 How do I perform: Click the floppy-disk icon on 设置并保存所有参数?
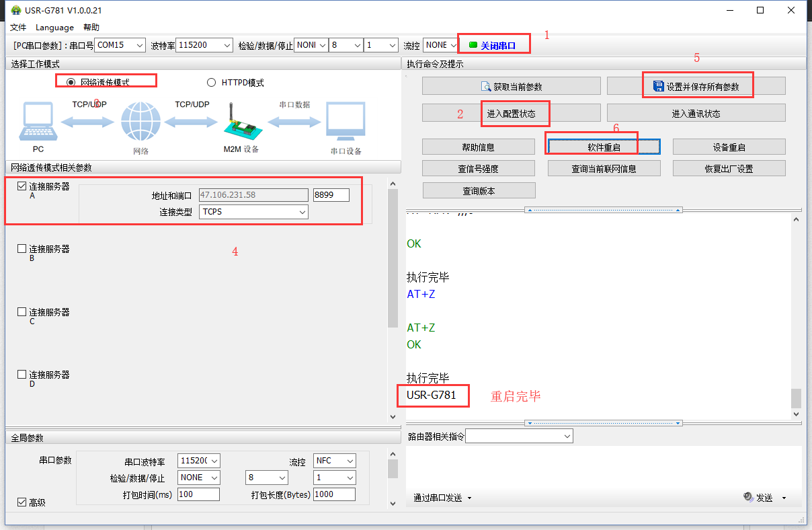coord(658,86)
